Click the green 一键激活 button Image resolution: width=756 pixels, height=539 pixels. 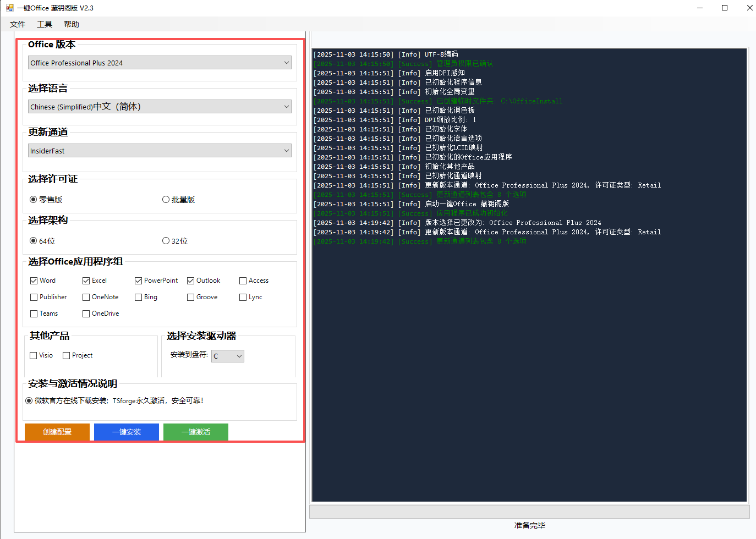pyautogui.click(x=196, y=432)
